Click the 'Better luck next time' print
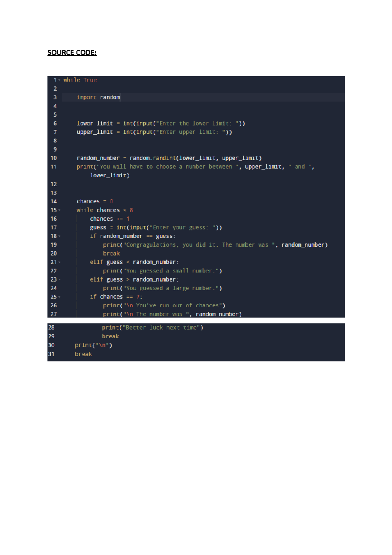 click(153, 328)
